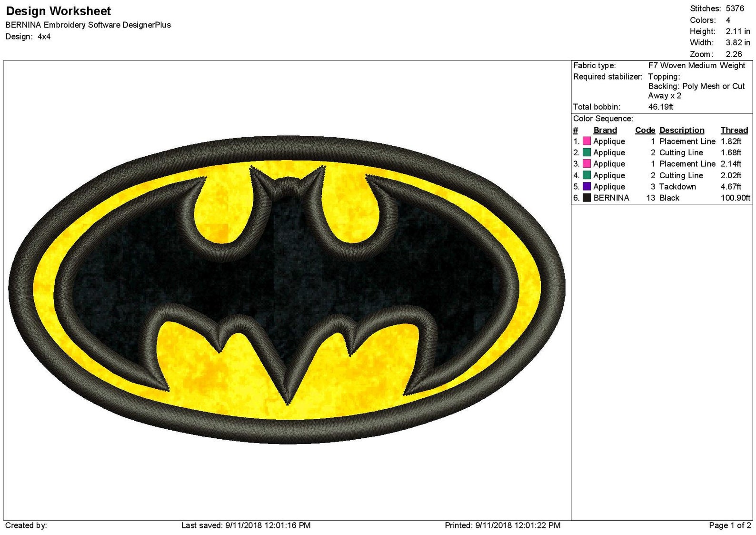Click the 'Required stabilizer:' label
The image size is (756, 535).
(608, 77)
